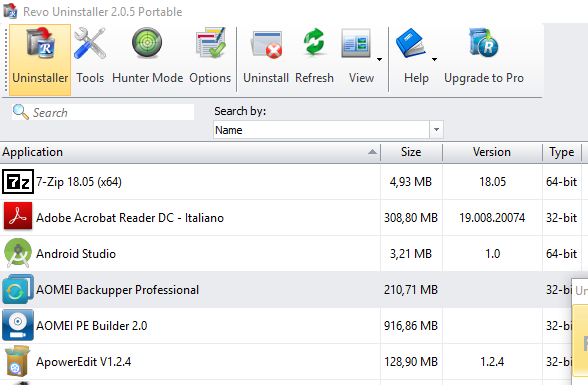Select AOMEI PE Builder 2.0 entry
Viewport: 588px width, 385px height.
[285, 326]
